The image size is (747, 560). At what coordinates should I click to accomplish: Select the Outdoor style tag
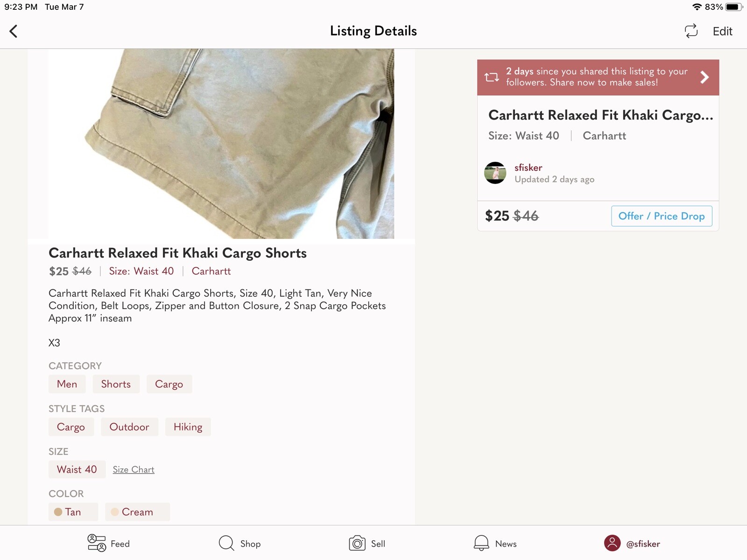(x=129, y=427)
